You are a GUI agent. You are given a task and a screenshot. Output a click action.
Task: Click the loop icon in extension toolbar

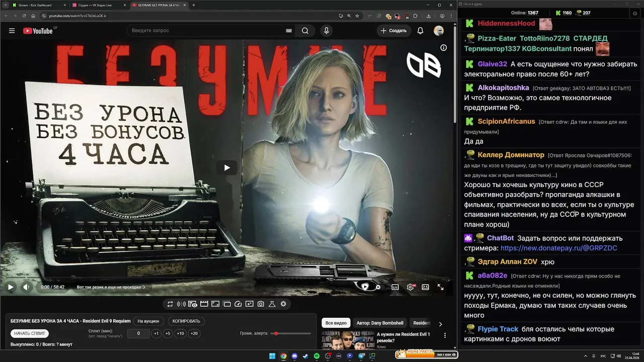coord(170,304)
